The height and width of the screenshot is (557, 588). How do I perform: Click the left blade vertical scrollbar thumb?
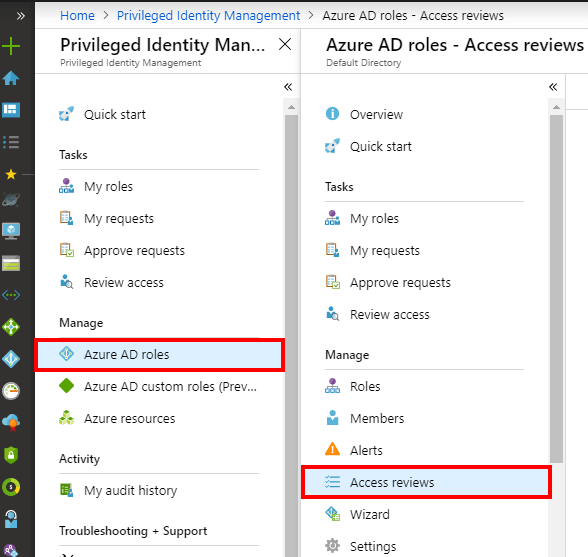291,336
